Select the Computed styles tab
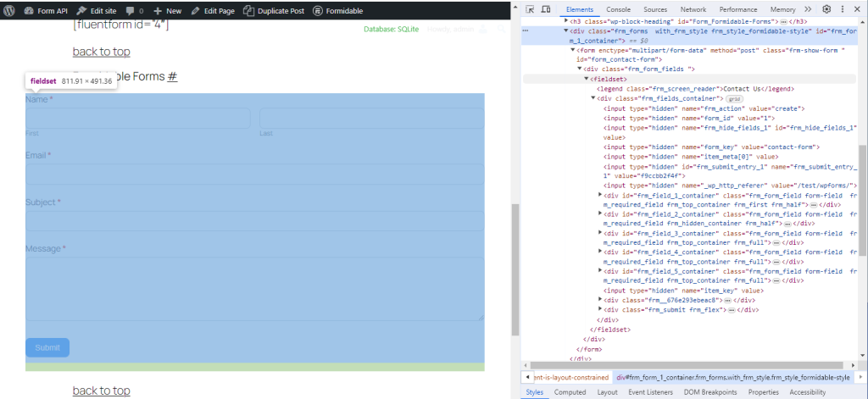 coord(570,392)
